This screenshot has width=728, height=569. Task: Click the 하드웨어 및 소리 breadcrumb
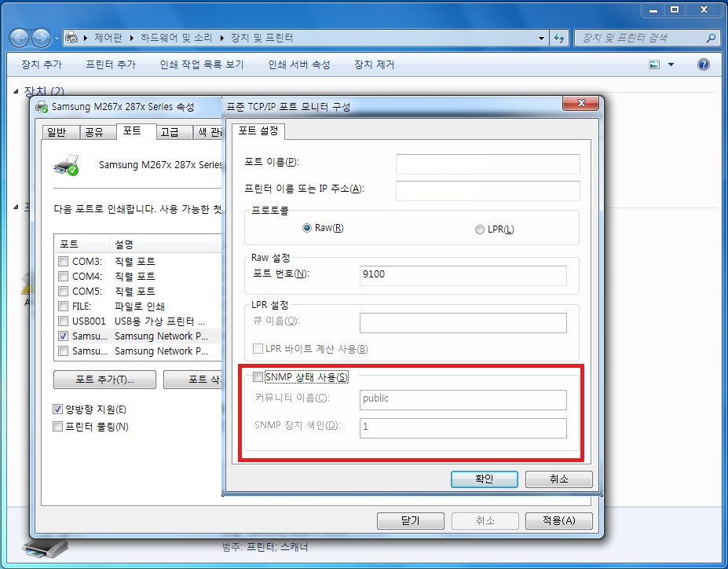pyautogui.click(x=177, y=38)
